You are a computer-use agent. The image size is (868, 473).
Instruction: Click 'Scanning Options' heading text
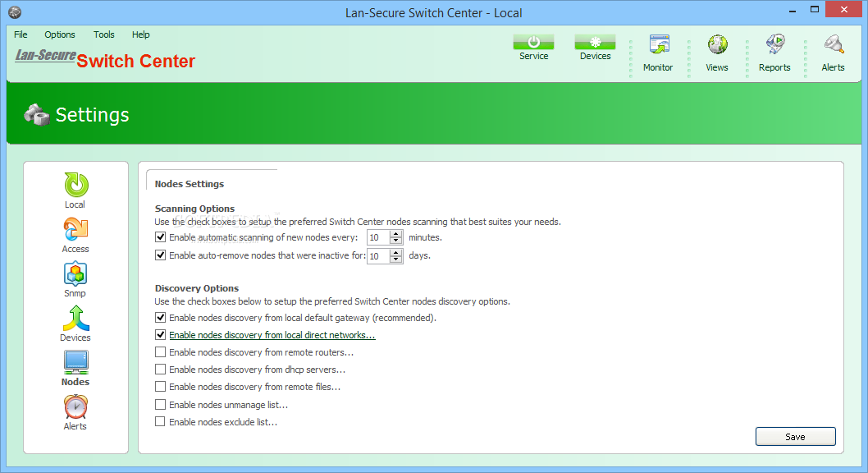click(x=195, y=209)
